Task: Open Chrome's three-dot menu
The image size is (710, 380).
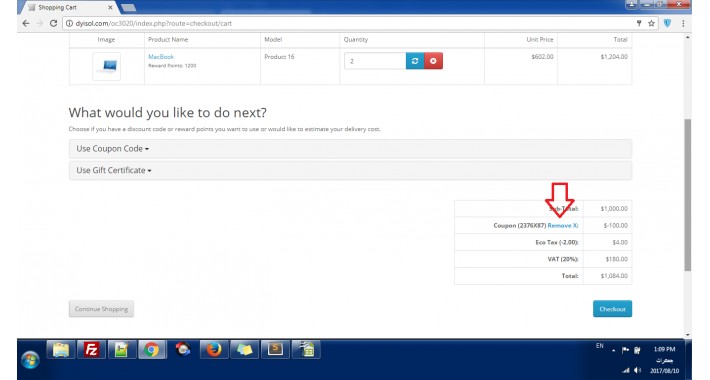Action: point(683,23)
